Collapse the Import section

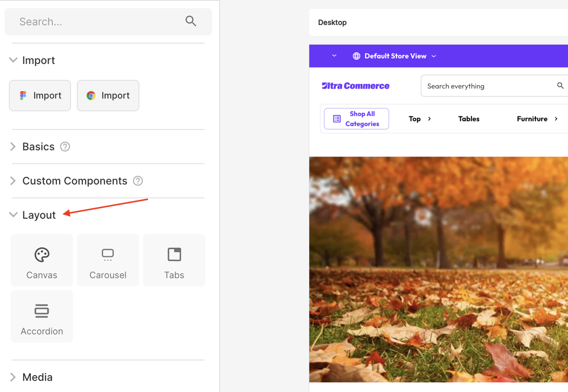coord(13,60)
